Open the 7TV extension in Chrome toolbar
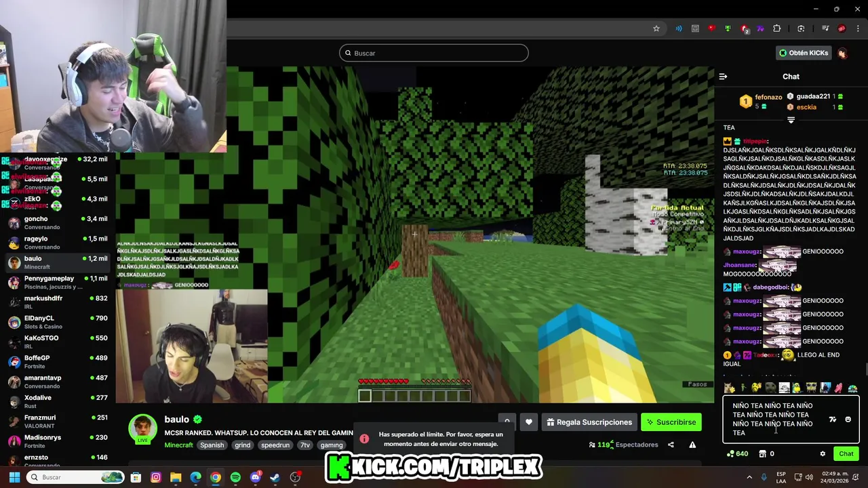Screen dimensions: 868x488 pos(760,28)
